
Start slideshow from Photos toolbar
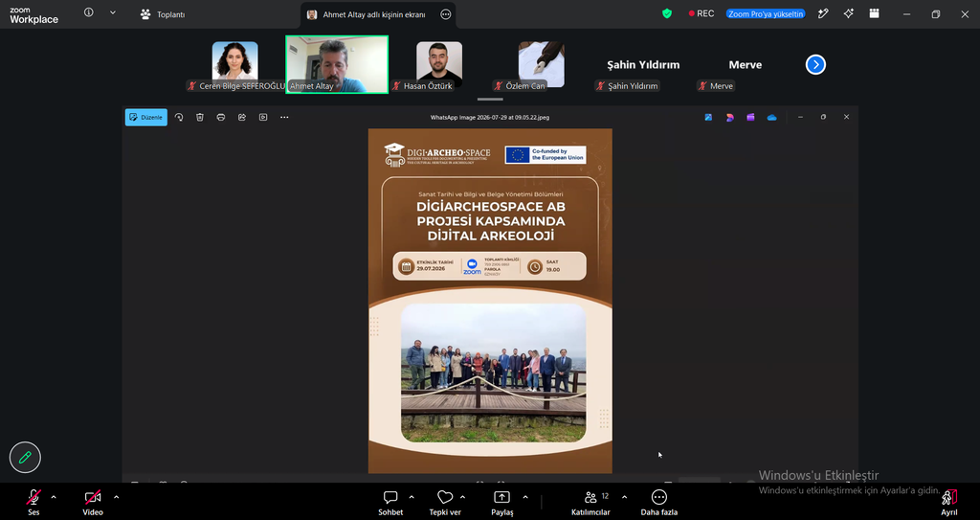tap(263, 117)
